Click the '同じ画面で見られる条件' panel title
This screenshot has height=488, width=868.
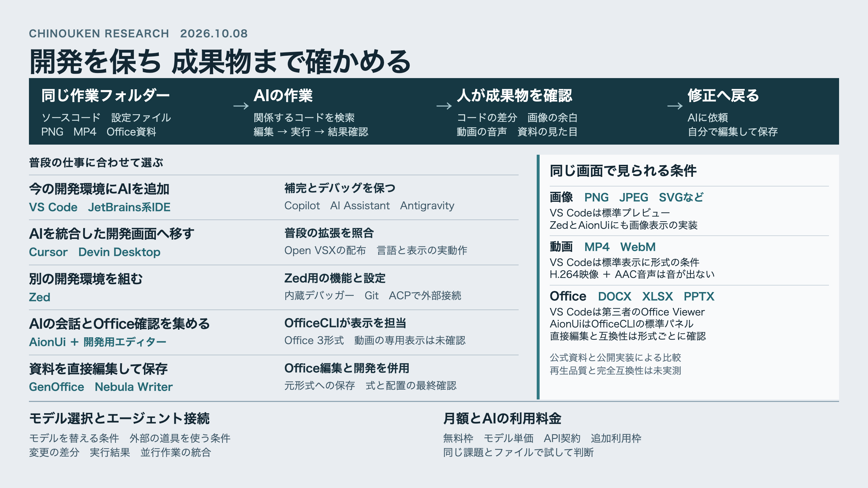pyautogui.click(x=623, y=171)
